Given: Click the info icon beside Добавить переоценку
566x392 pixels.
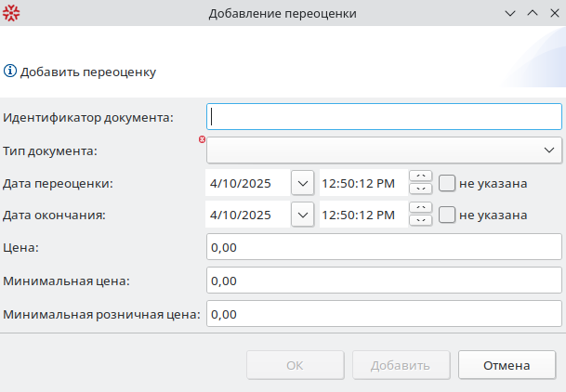Looking at the screenshot, I should pos(10,71).
